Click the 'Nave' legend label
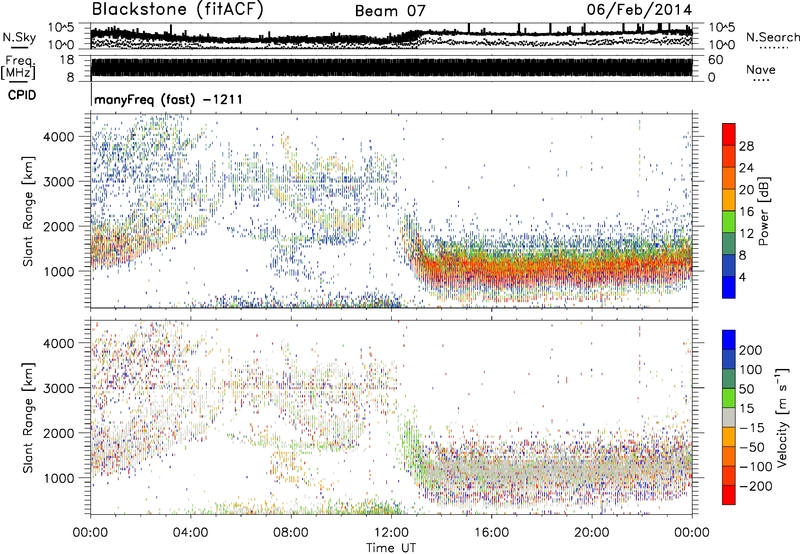This screenshot has width=800, height=554. point(760,69)
